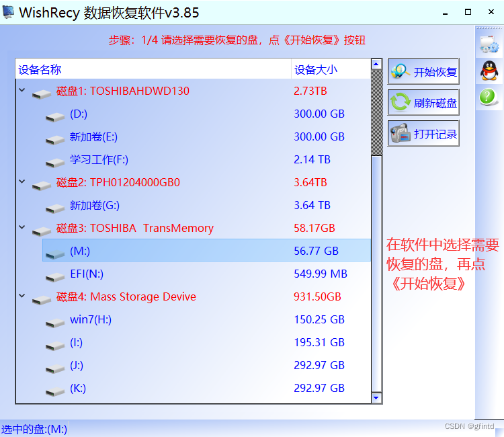
Task: Click the 设备名称 column header
Action: point(153,69)
